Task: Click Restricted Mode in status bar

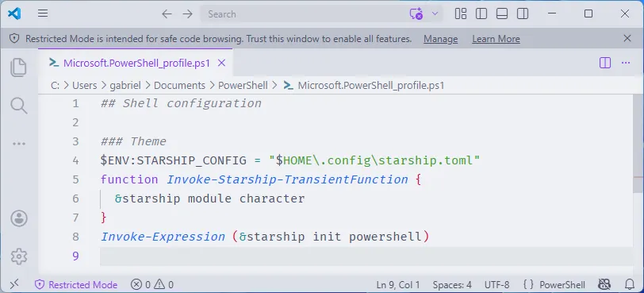Action: 76,285
